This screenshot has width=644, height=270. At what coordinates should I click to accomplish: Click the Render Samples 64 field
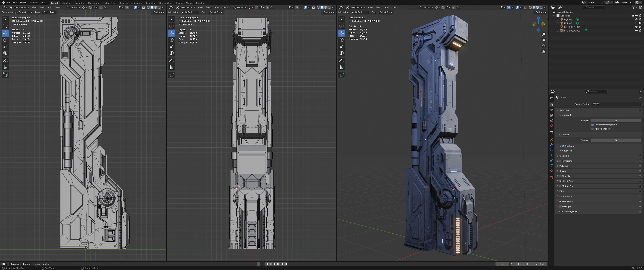pyautogui.click(x=616, y=140)
